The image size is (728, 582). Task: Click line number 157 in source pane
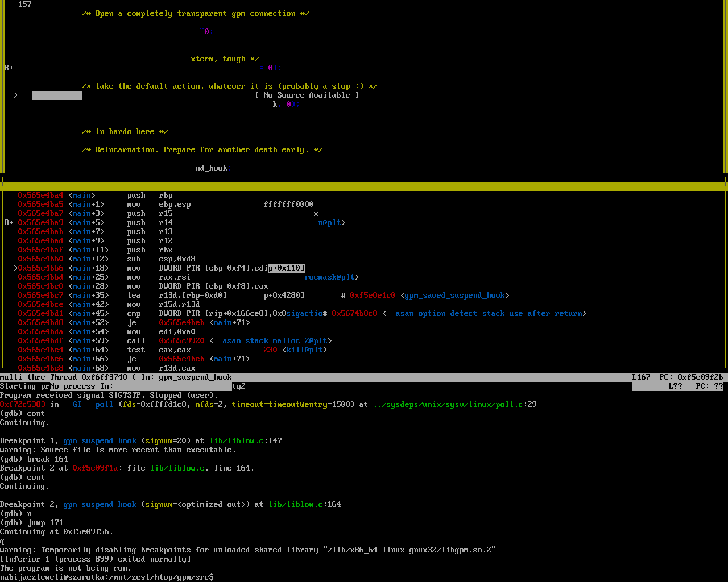(x=24, y=5)
